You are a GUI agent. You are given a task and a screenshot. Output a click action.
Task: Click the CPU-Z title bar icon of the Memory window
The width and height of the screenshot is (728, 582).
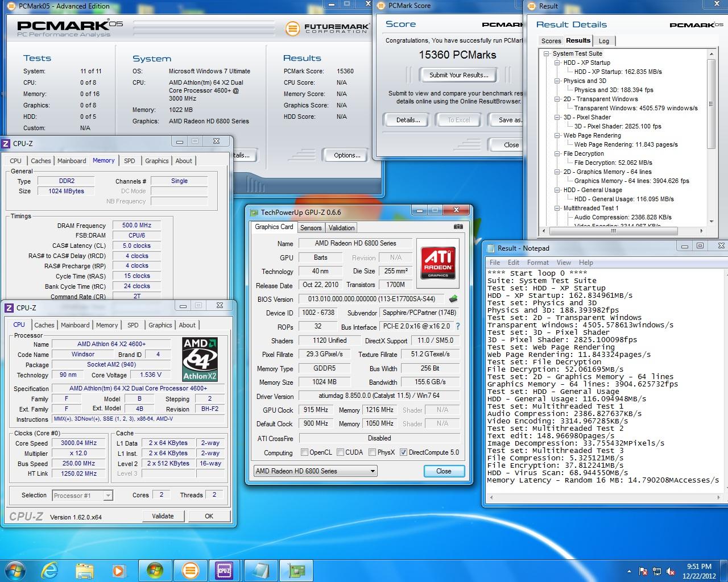coord(6,144)
